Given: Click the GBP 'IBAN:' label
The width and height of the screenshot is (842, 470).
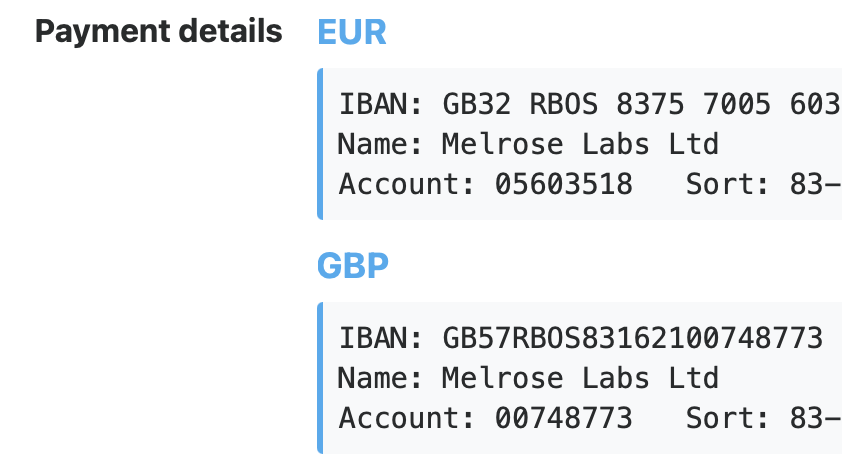Looking at the screenshot, I should [x=381, y=338].
